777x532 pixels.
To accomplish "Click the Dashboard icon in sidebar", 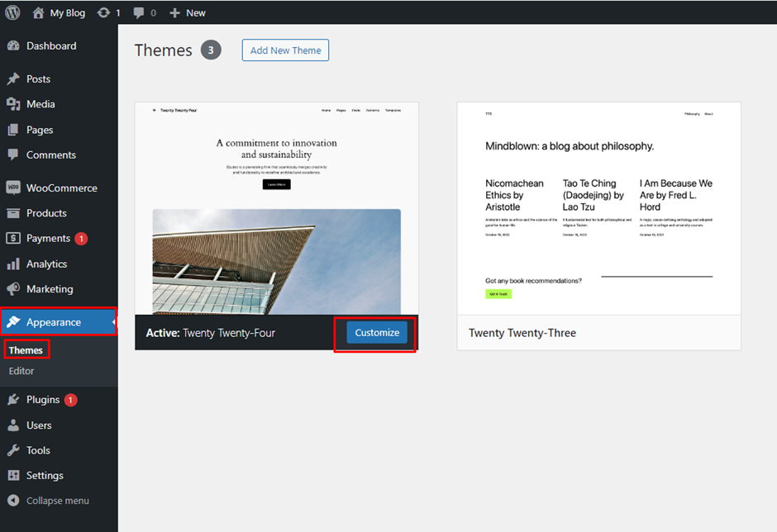I will point(20,45).
